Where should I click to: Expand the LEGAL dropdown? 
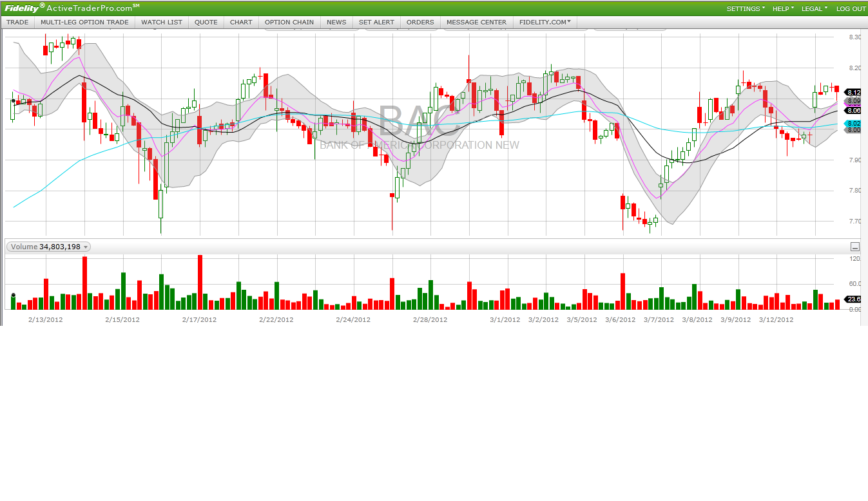[x=815, y=8]
